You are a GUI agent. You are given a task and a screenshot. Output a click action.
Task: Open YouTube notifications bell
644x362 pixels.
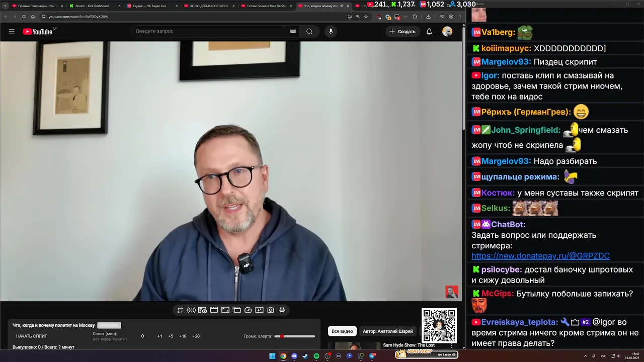point(429,31)
